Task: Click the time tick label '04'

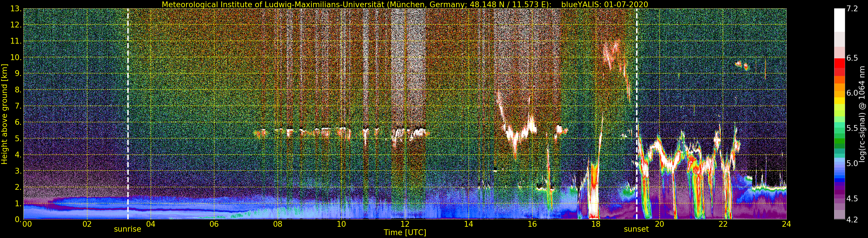Action: coord(151,224)
